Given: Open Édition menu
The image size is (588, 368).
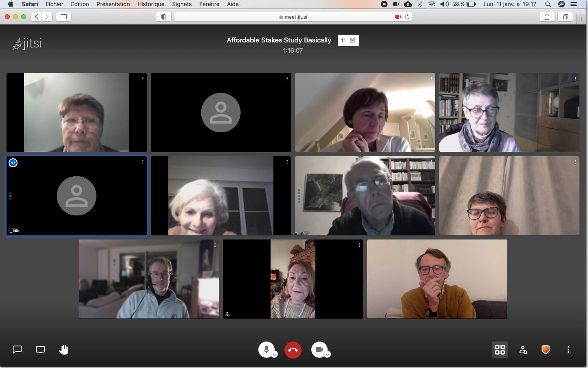Looking at the screenshot, I should [80, 4].
